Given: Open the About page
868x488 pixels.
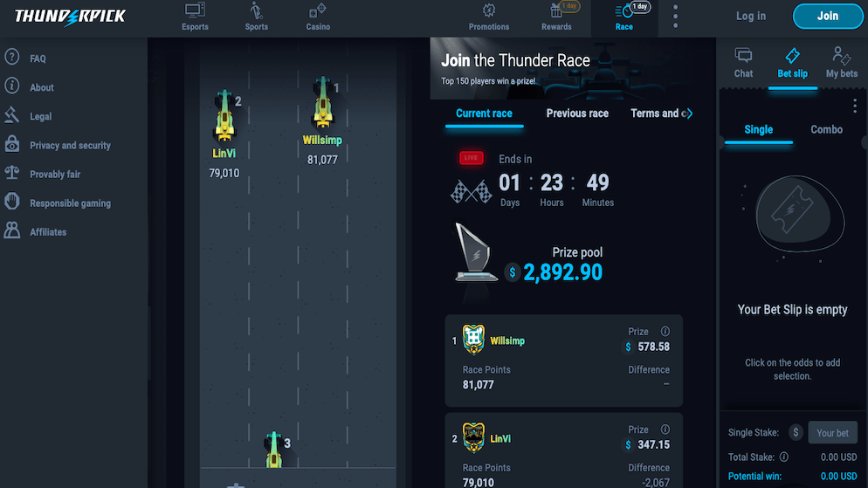Looking at the screenshot, I should pos(42,87).
